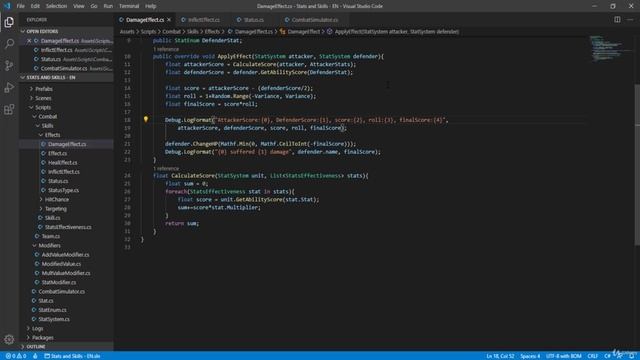
Task: Collapse the Skills folder
Action: (47, 126)
